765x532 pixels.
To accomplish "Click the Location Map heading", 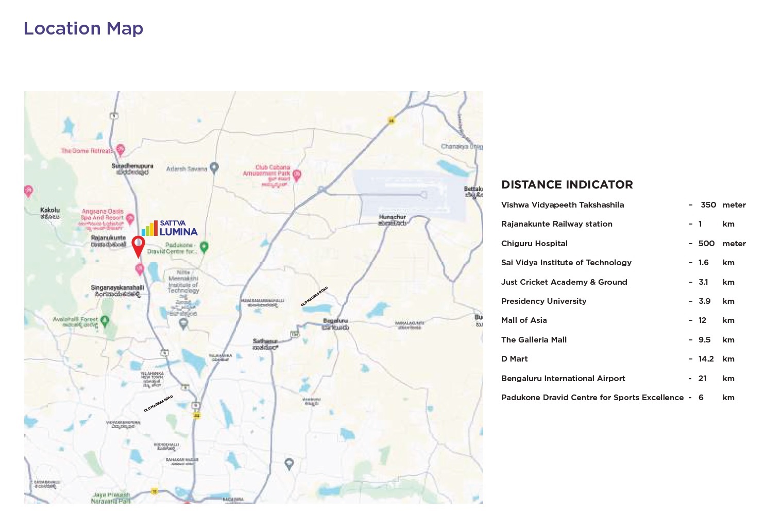I will tap(83, 28).
